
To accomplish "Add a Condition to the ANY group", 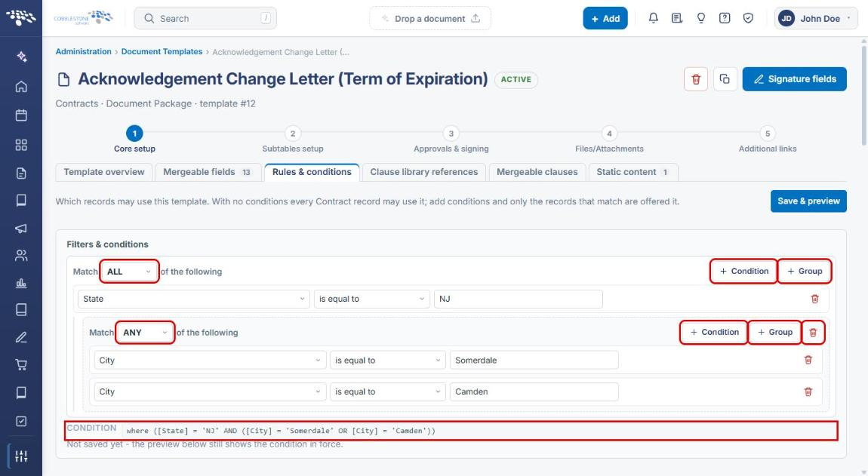I will coord(714,332).
